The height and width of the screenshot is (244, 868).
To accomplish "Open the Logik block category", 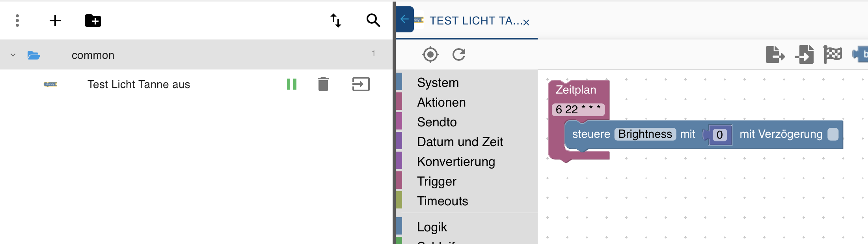I will pyautogui.click(x=432, y=227).
